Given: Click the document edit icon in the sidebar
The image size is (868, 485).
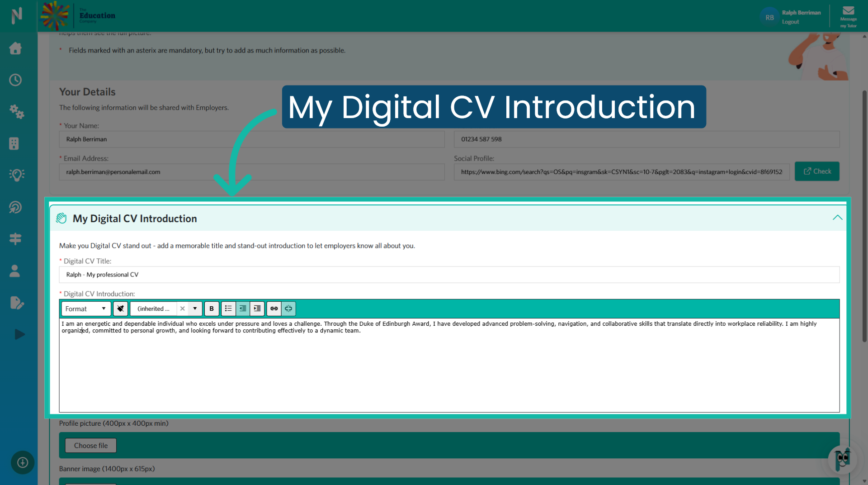Looking at the screenshot, I should (x=17, y=303).
